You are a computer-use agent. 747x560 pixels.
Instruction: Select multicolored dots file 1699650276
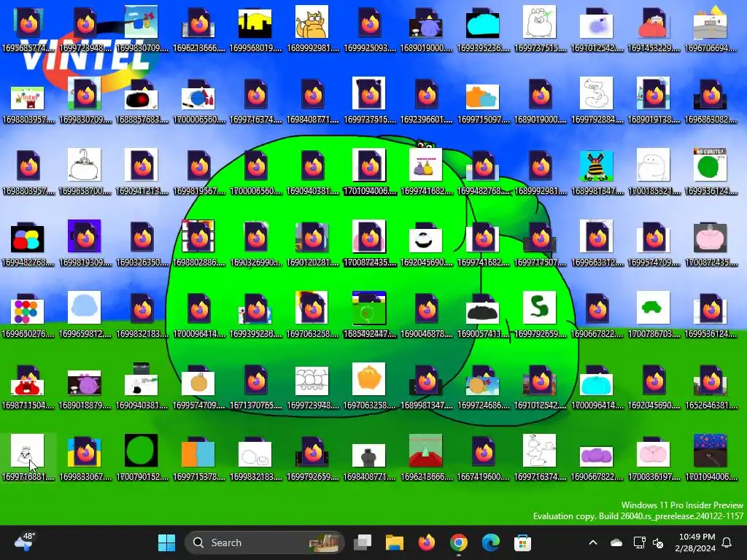tap(28, 315)
